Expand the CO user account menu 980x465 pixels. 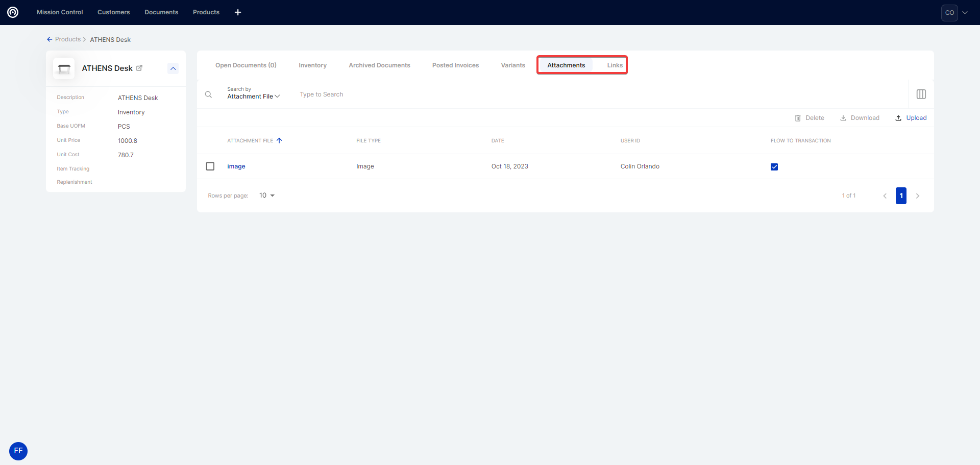(964, 13)
